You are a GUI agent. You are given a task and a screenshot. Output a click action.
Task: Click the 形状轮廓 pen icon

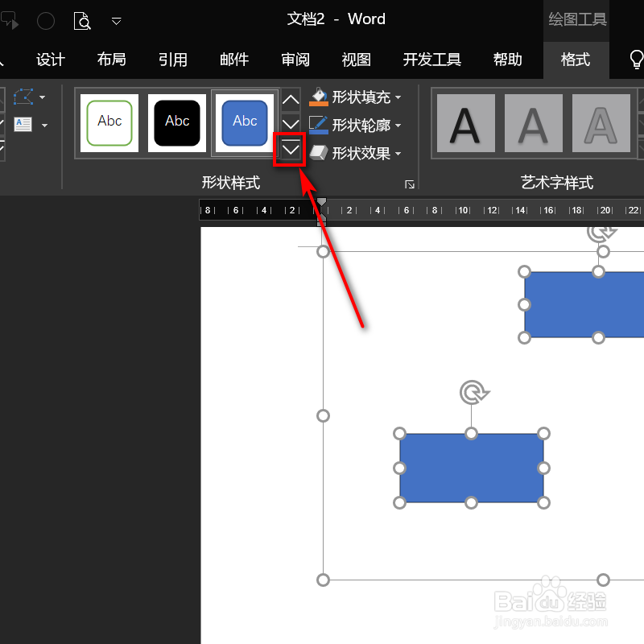coord(318,125)
